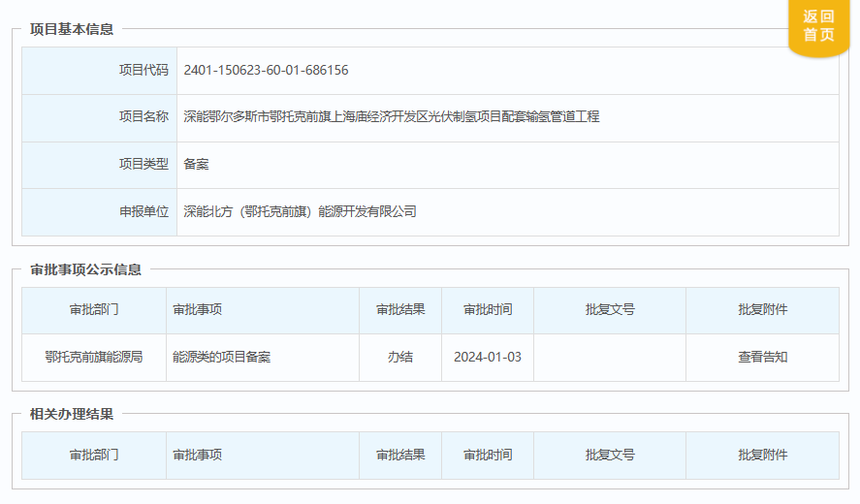Viewport: 860px width, 504px height.
Task: Click the 项目名称 field label
Action: [143, 116]
